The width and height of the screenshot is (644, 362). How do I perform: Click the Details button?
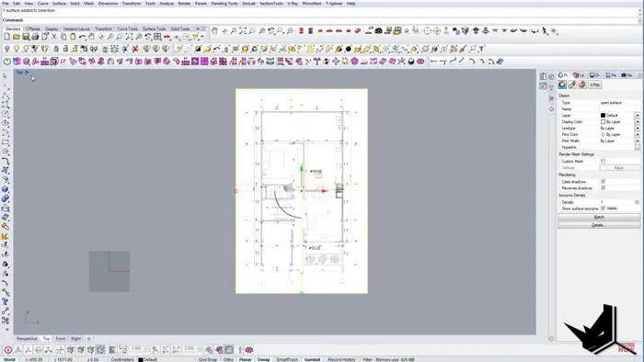599,225
